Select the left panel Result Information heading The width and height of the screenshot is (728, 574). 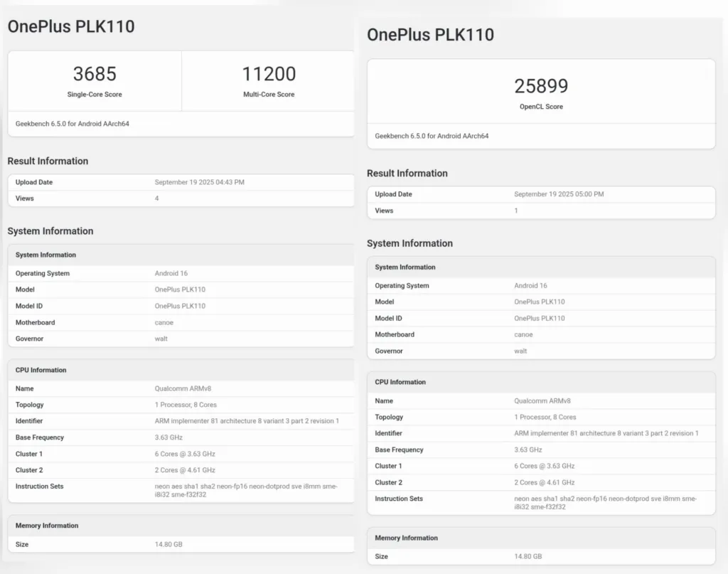click(x=48, y=161)
